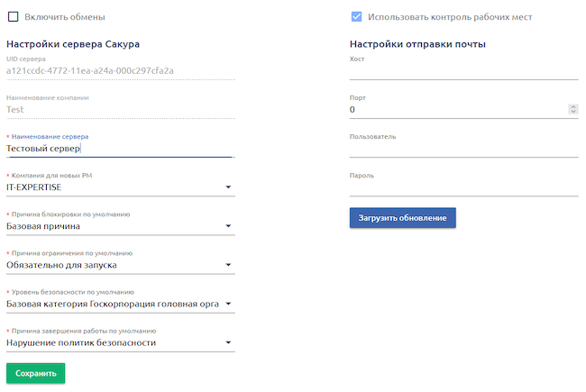Focus the 'Наименование сервера' text field
Image resolution: width=586 pixels, height=392 pixels.
(119, 148)
